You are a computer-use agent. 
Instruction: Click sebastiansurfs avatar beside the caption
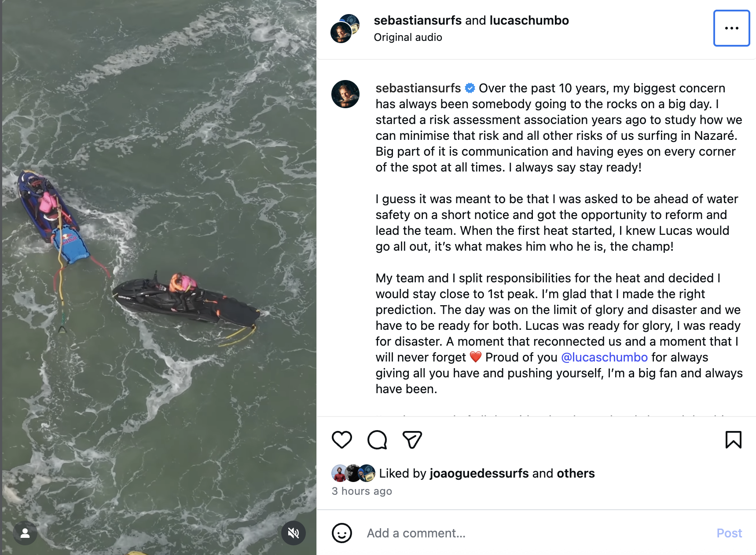tap(345, 94)
